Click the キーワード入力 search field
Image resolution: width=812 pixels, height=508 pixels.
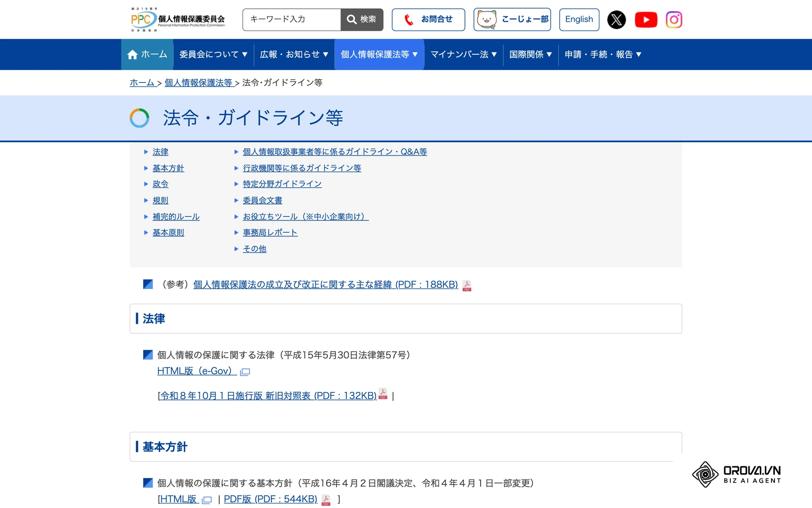tap(292, 19)
